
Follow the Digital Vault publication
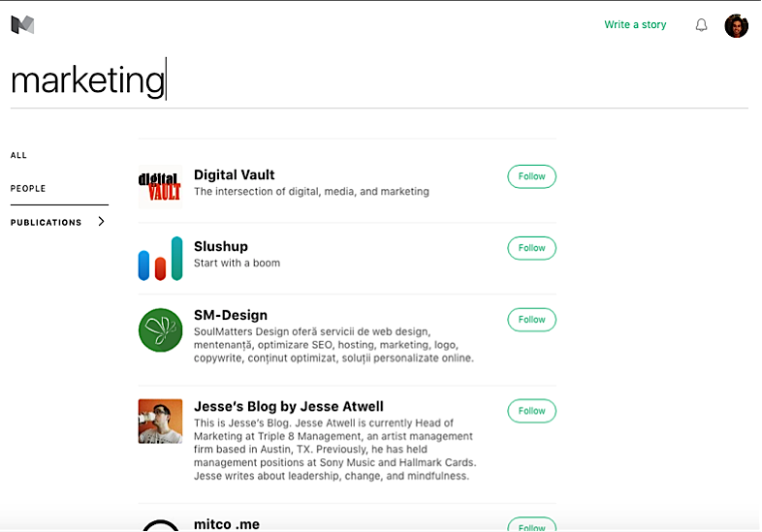[x=531, y=176]
